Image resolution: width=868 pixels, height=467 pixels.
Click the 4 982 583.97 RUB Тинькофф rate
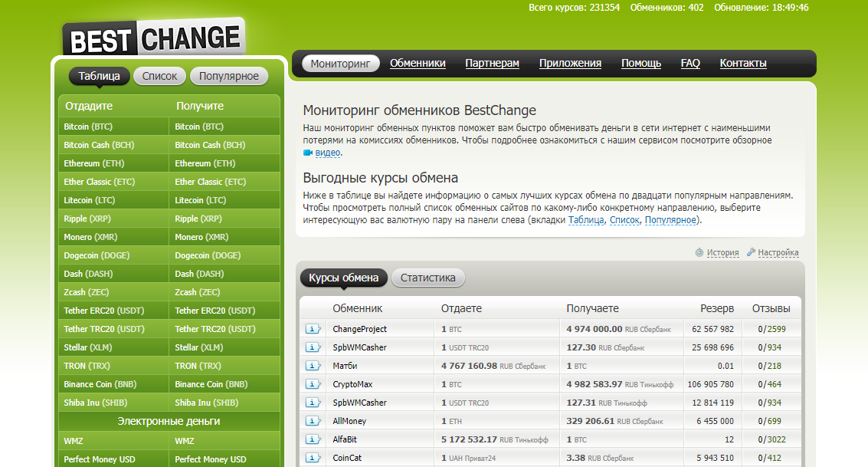click(620, 384)
